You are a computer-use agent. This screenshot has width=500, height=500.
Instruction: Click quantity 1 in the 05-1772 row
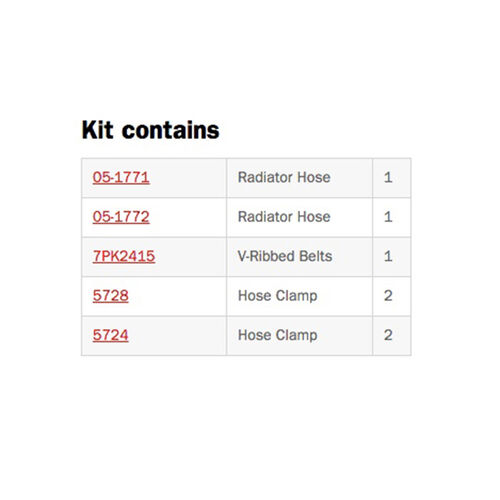coord(388,217)
